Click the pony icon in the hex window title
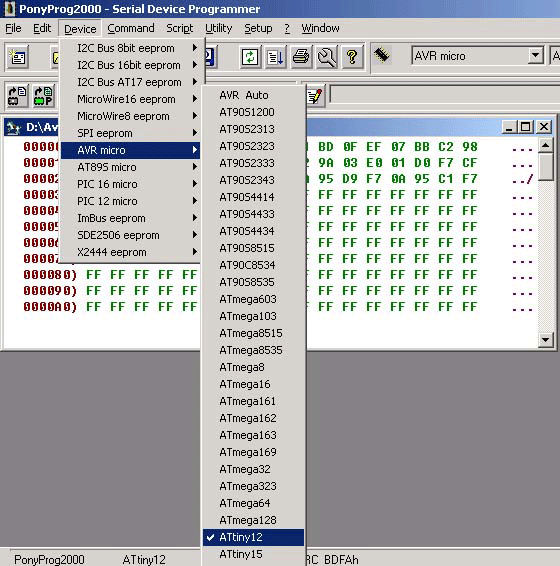Viewport: 560px width, 566px height. pyautogui.click(x=14, y=127)
